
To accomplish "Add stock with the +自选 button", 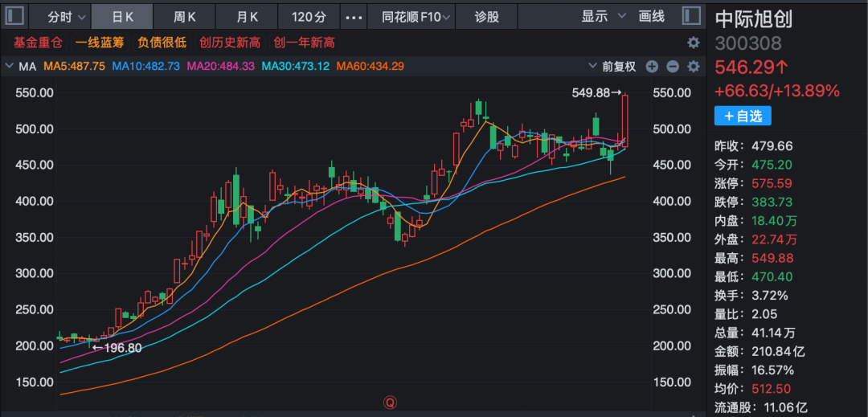I will [x=743, y=116].
